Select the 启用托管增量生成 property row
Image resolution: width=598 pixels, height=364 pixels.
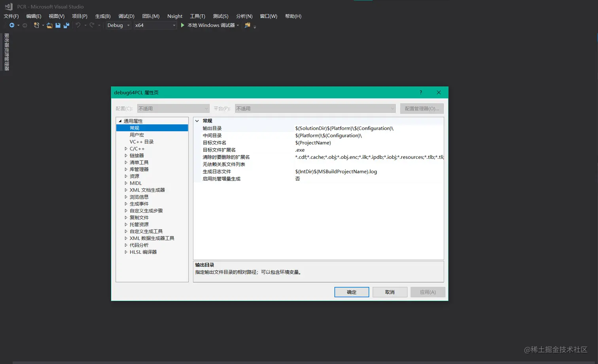318,179
